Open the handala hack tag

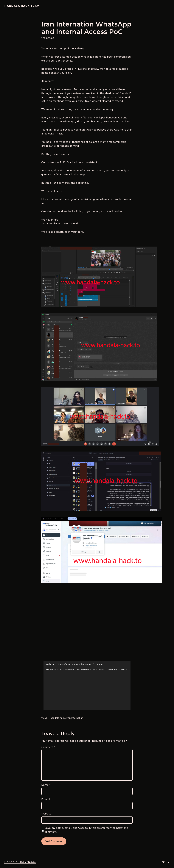(58, 718)
